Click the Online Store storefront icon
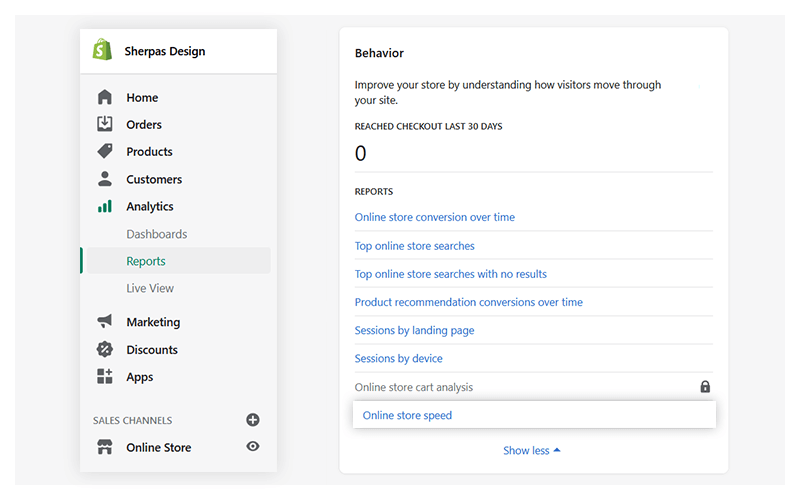 [105, 448]
